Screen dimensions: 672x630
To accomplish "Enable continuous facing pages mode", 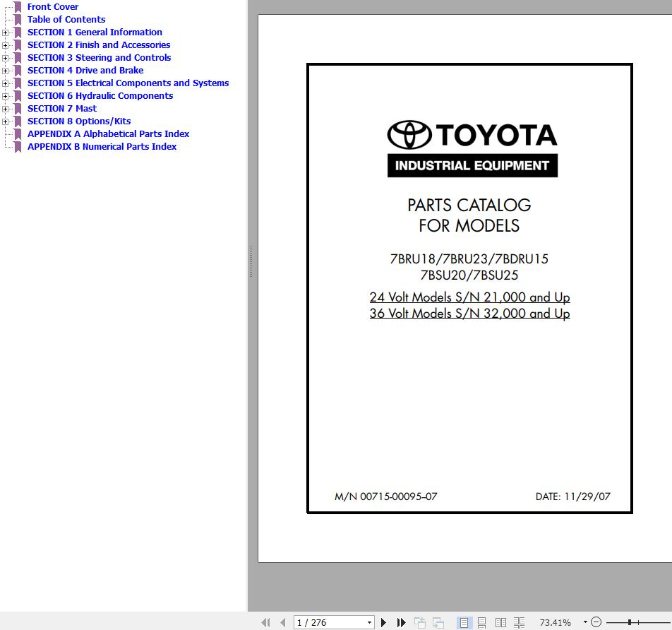I will 519,622.
